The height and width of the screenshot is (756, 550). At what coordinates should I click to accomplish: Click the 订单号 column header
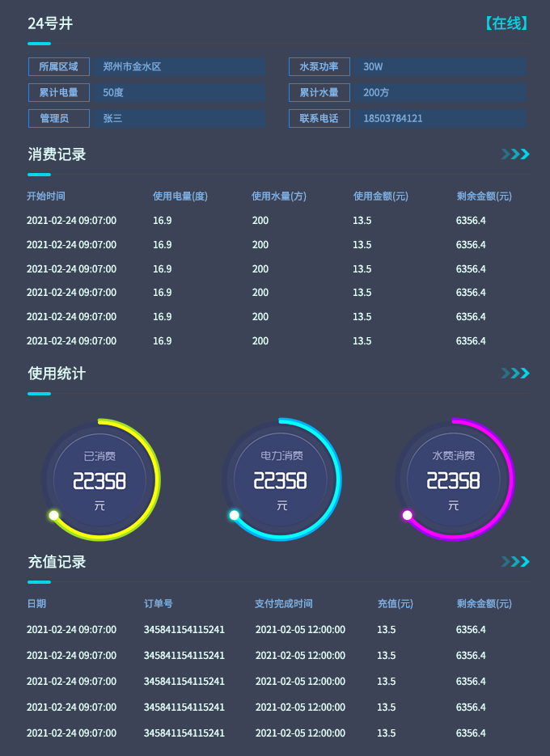(159, 604)
